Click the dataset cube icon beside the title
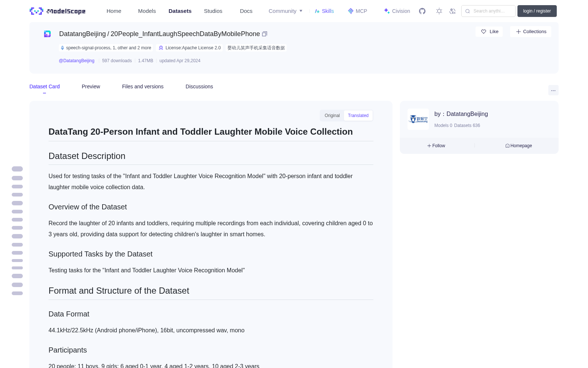 (47, 34)
